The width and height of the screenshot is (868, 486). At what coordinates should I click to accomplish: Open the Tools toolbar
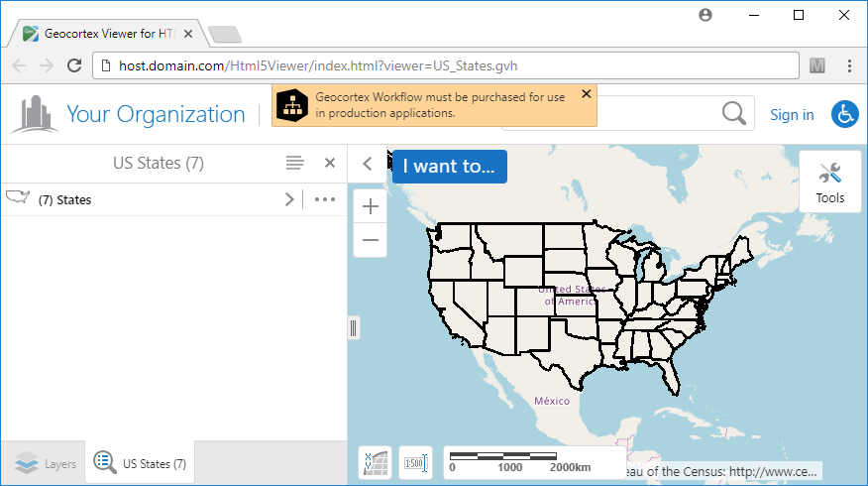pyautogui.click(x=829, y=181)
